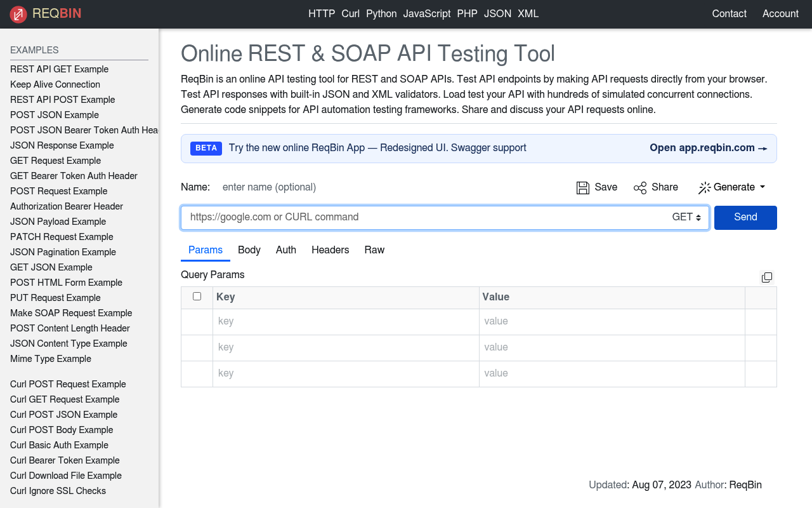
Task: Open Curl POST Request Example
Action: [x=68, y=384]
